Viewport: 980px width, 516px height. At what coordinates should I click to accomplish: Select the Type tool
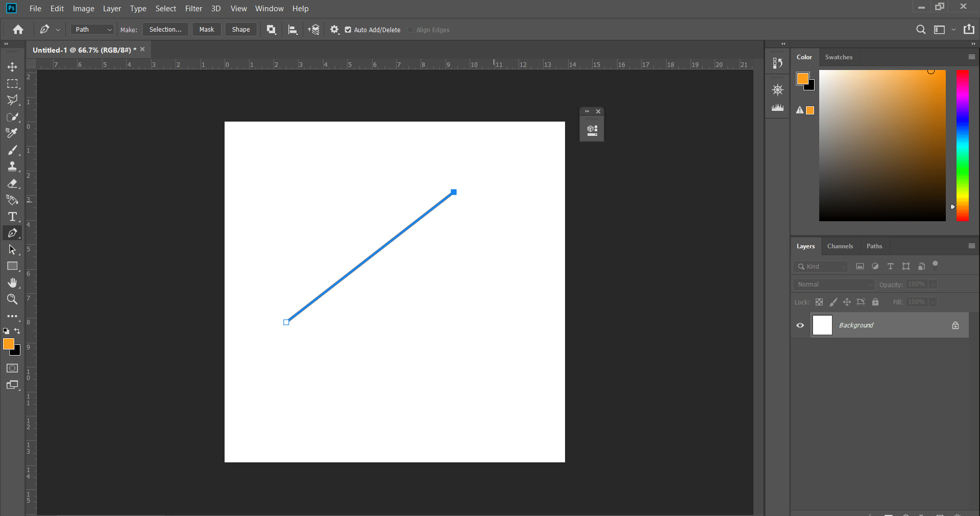pyautogui.click(x=12, y=217)
